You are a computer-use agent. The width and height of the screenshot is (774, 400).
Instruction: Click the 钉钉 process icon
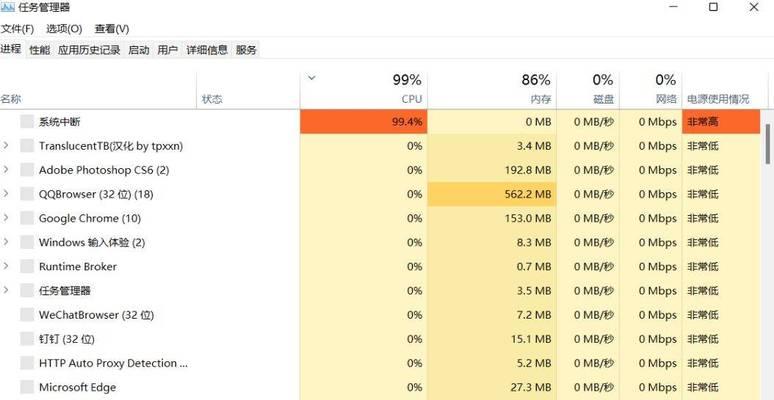click(x=27, y=339)
